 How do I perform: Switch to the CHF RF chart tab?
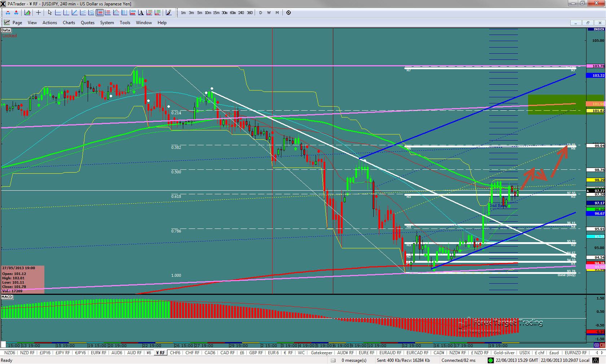pos(192,353)
